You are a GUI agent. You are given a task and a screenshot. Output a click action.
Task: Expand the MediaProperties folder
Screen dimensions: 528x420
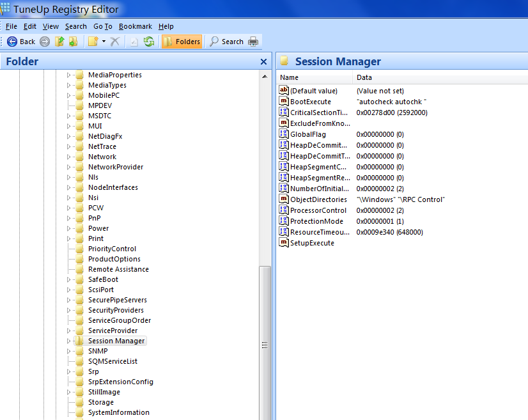coord(68,75)
